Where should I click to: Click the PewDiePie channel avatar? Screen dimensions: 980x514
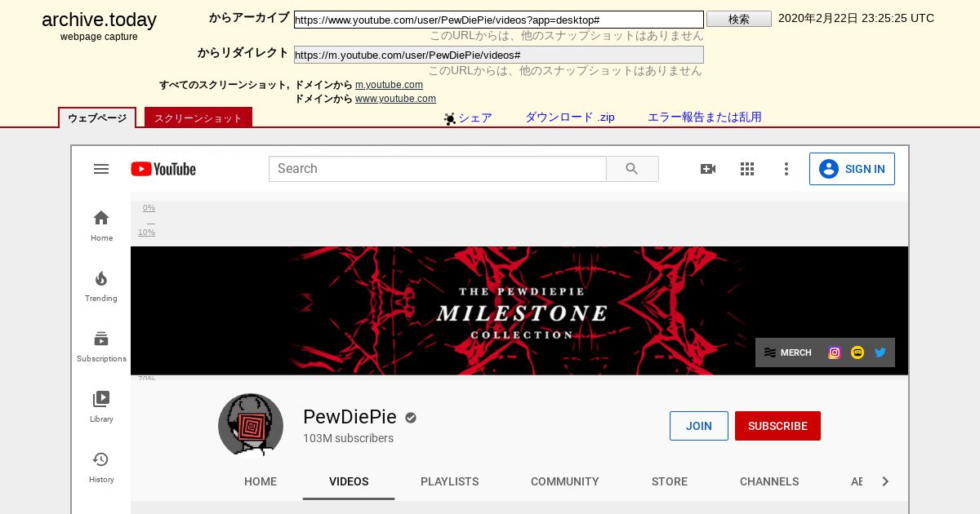pos(251,426)
